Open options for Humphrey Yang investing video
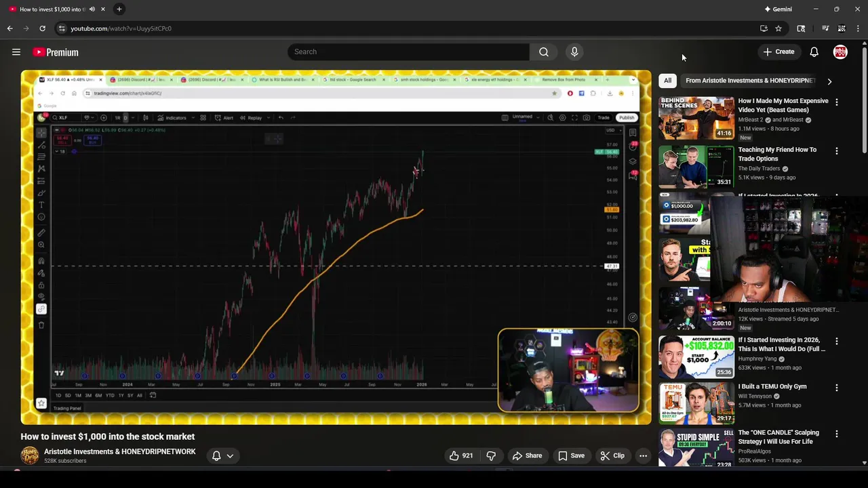 point(836,341)
